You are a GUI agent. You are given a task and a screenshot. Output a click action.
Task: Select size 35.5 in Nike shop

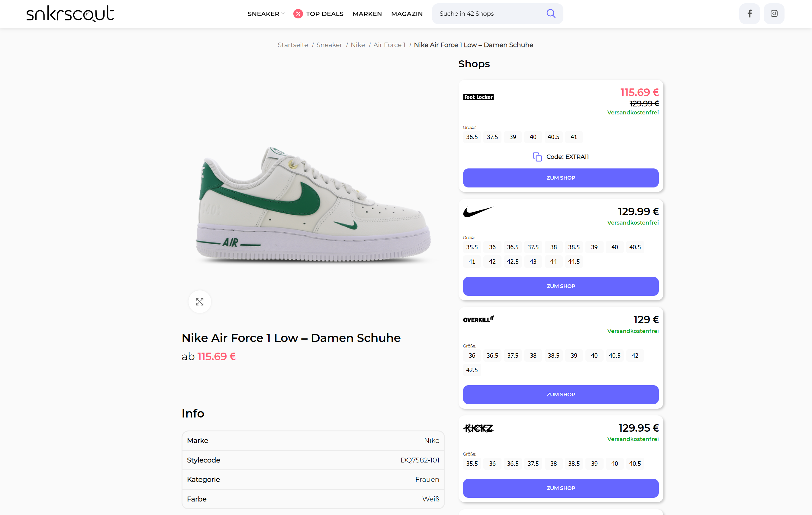click(x=472, y=247)
